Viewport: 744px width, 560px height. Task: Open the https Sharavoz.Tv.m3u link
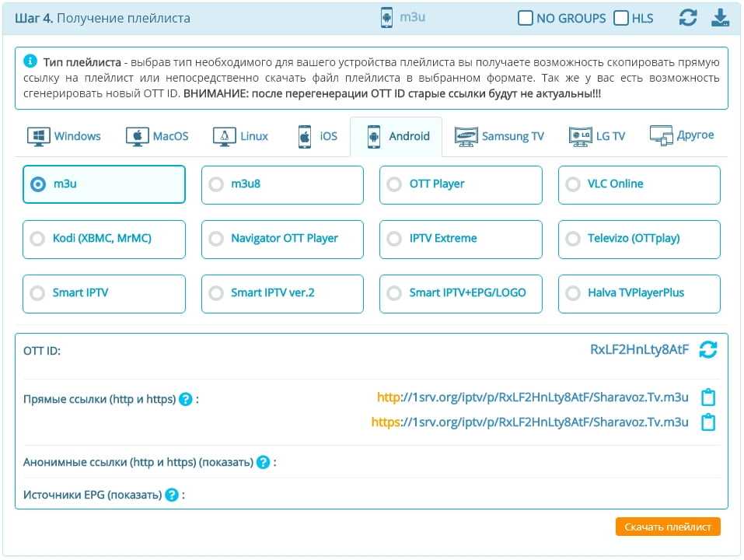click(529, 422)
